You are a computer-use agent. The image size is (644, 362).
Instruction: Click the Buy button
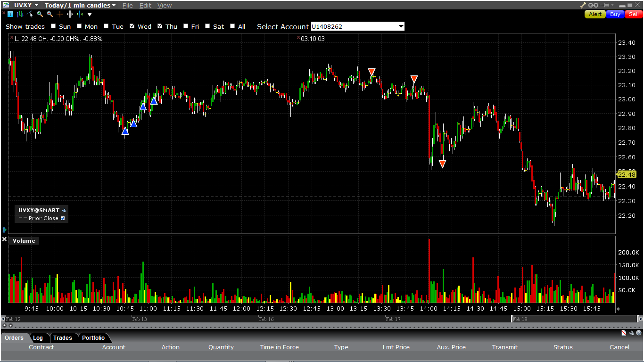pos(615,15)
